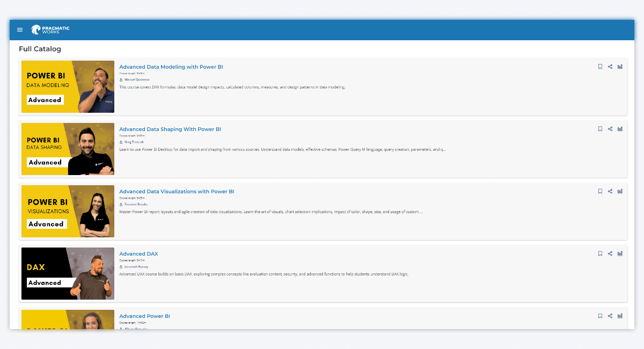Share the Advanced Power BI course
The image size is (644, 349).
610,316
